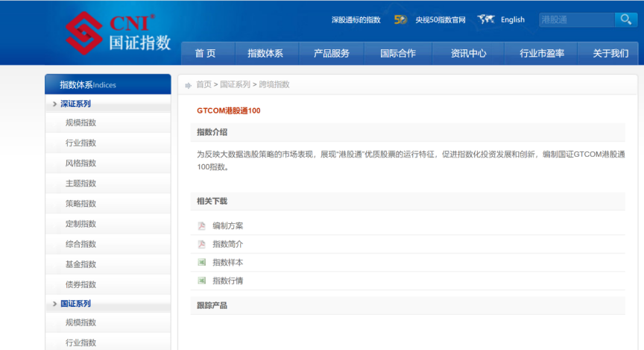Open the 指数体系 navigation menu
Image resolution: width=644 pixels, height=350 pixels.
click(x=265, y=53)
